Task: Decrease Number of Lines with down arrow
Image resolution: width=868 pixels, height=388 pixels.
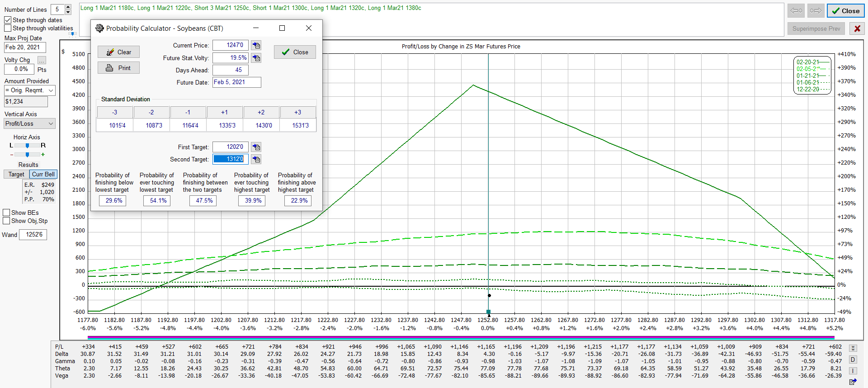Action: [68, 12]
